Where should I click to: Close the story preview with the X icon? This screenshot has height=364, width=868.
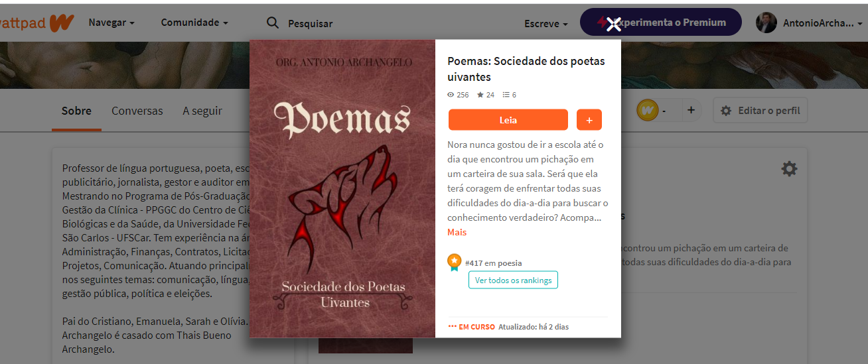click(x=614, y=25)
